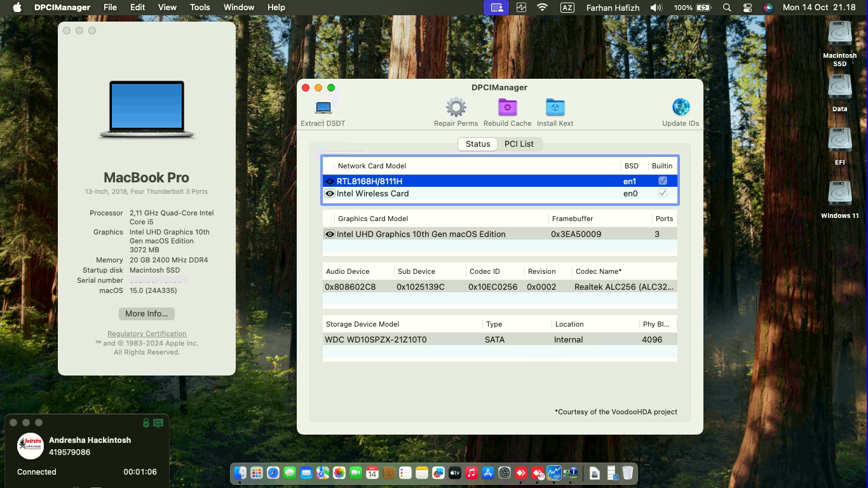868x488 pixels.
Task: Toggle Builtin checkbox for Intel Wireless Card
Action: tap(663, 193)
